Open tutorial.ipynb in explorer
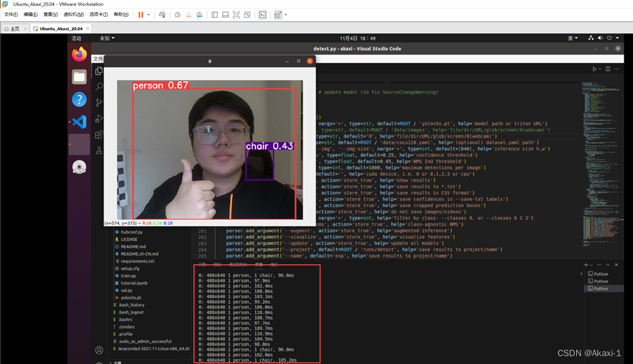 coord(134,283)
